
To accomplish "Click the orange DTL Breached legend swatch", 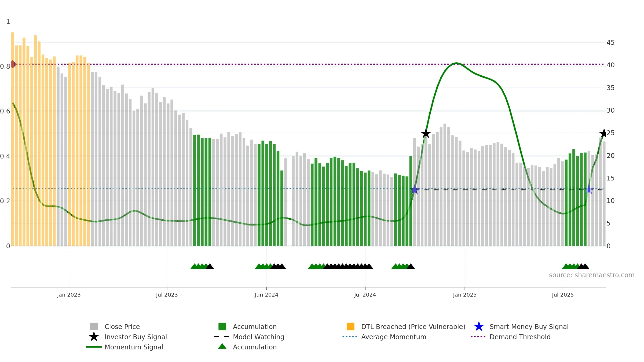I will pos(350,327).
